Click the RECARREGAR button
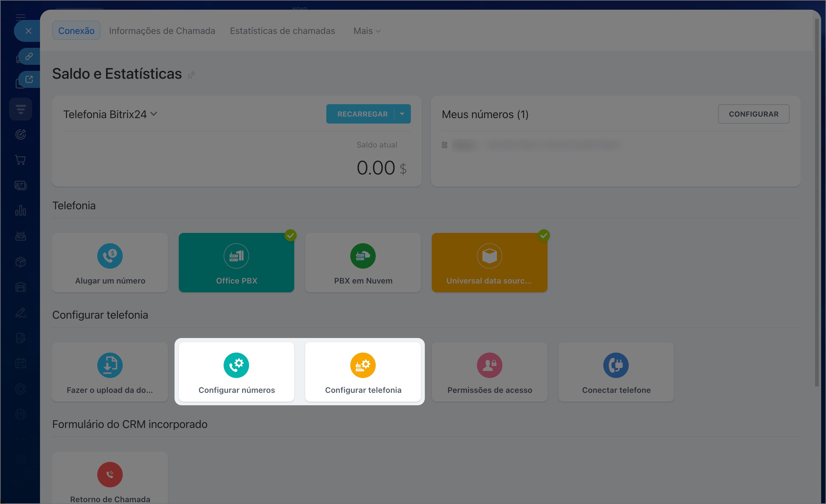Screen dimensions: 826x504 coord(362,114)
